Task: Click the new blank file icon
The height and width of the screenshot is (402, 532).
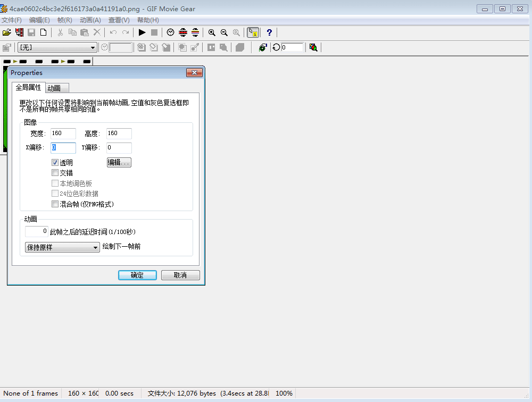Action: coord(44,32)
